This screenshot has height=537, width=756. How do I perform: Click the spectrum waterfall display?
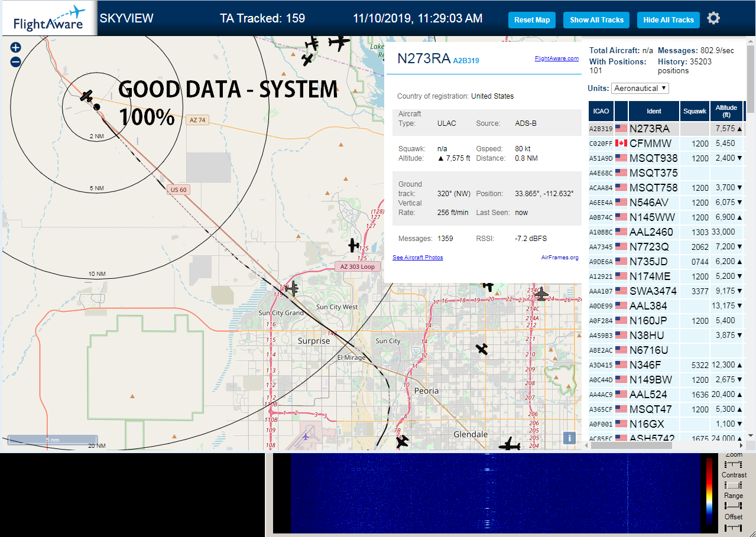[x=495, y=494]
